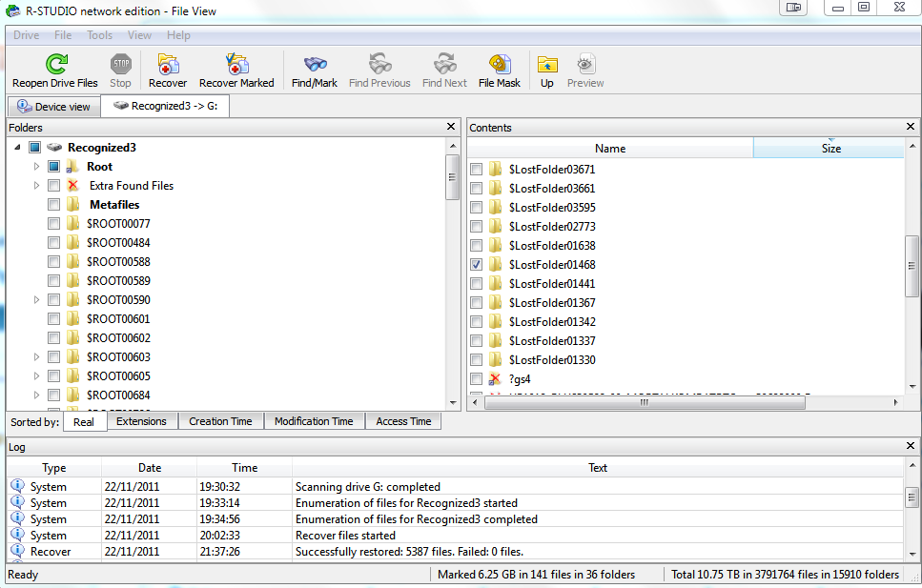922x588 pixels.
Task: Open the Drive menu
Action: click(x=27, y=35)
